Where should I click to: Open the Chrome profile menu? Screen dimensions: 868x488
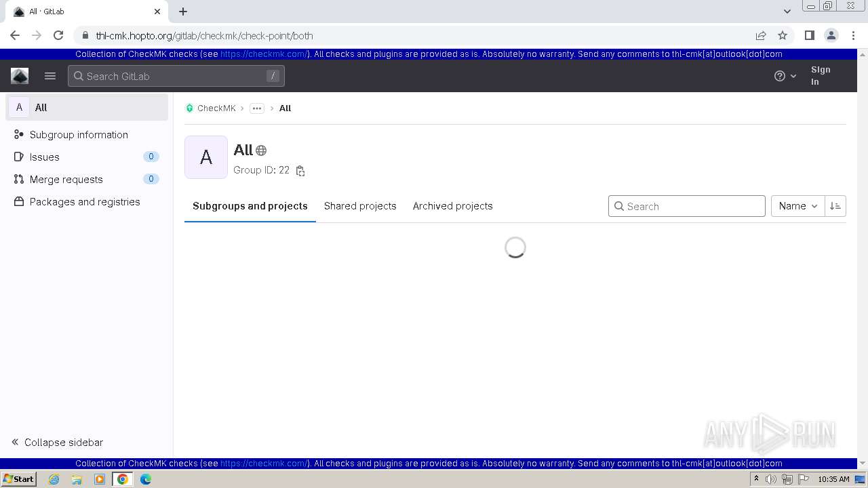[x=831, y=35]
